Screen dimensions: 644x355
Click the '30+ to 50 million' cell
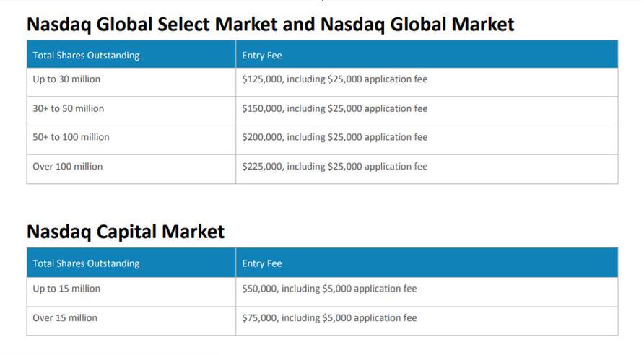coord(69,108)
